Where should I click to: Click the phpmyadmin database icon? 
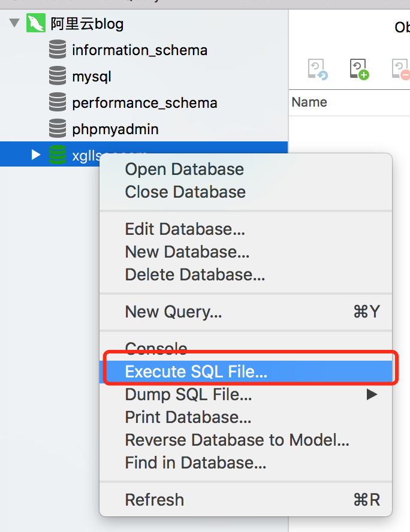58,128
